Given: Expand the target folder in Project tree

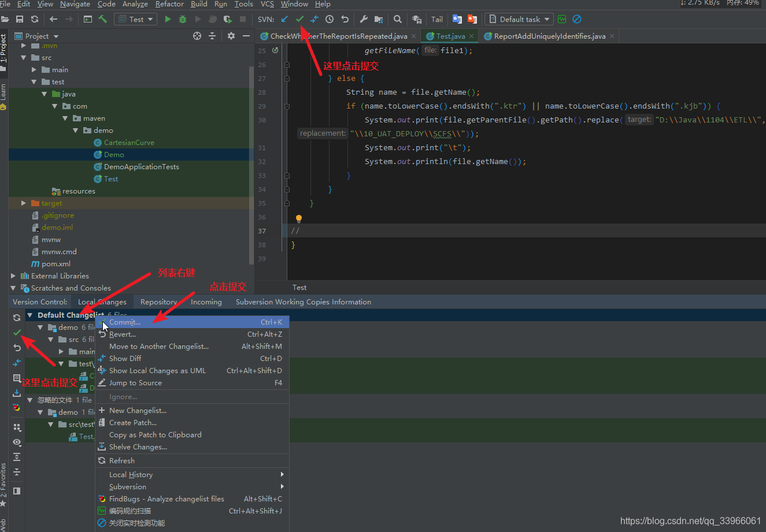Looking at the screenshot, I should pos(24,203).
